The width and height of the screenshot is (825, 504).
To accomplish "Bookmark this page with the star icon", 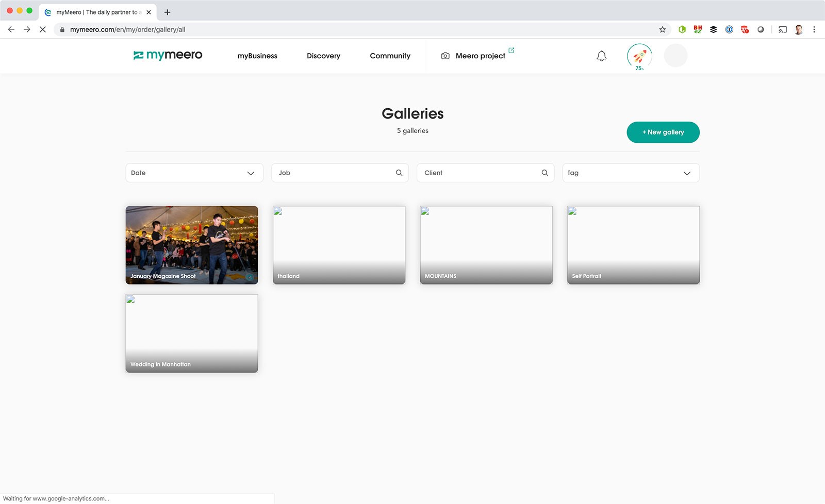I will click(663, 29).
